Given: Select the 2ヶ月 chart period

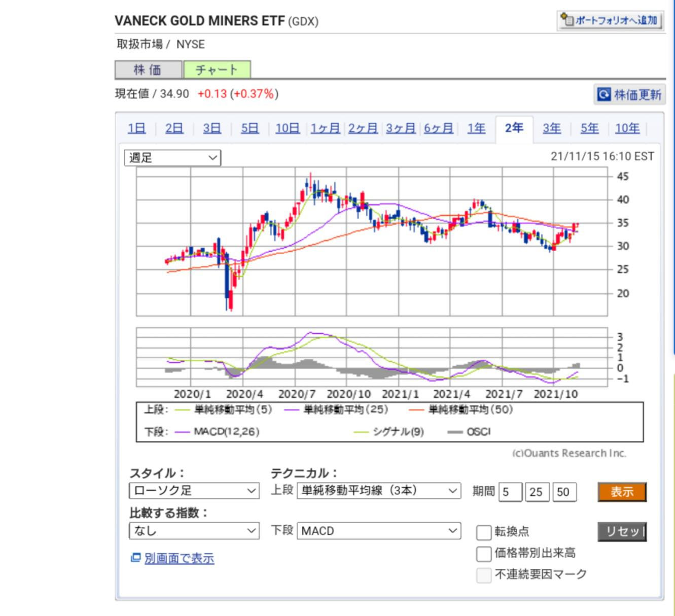Looking at the screenshot, I should (x=363, y=128).
